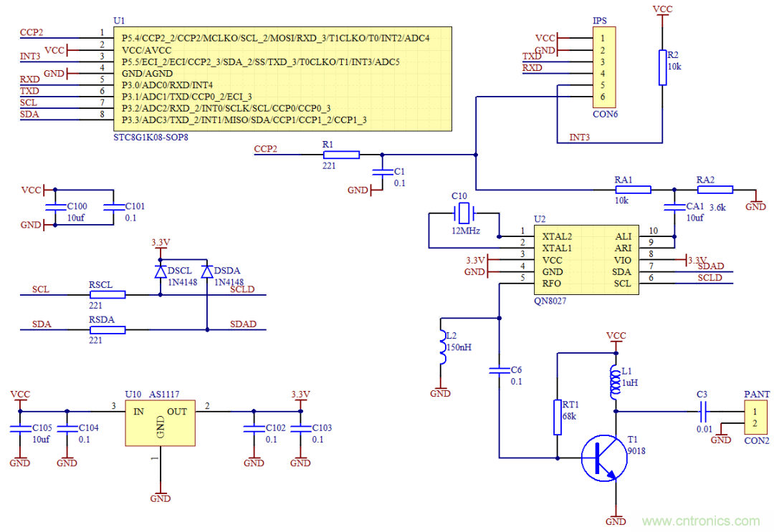
Task: Click the C105 10uf capacitor symbol
Action: click(19, 428)
